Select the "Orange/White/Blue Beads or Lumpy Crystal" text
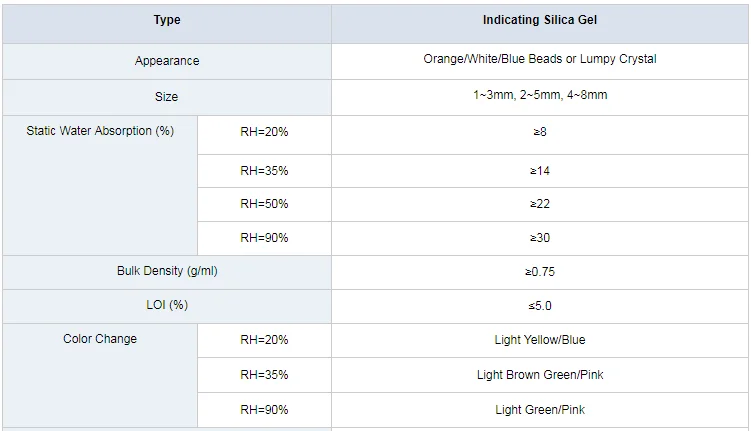The width and height of the screenshot is (751, 431). [540, 59]
